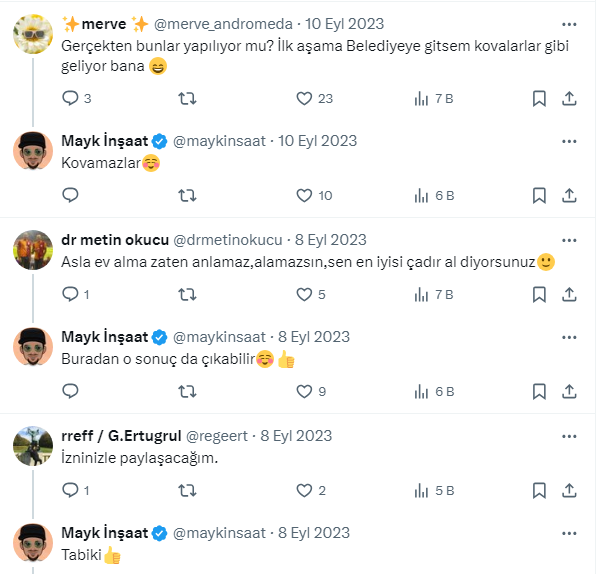Bookmark merve's tweet
Image resolution: width=610 pixels, height=574 pixels.
pyautogui.click(x=539, y=98)
